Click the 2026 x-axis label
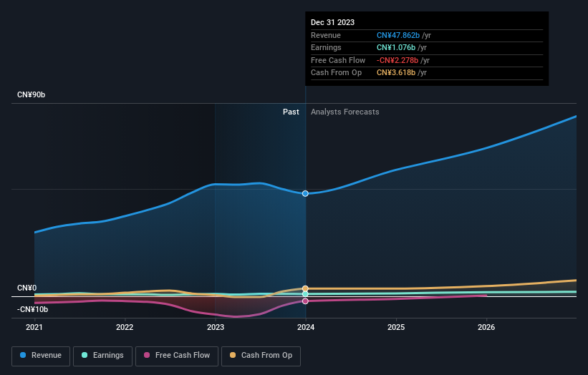This screenshot has width=588, height=375. (x=486, y=327)
